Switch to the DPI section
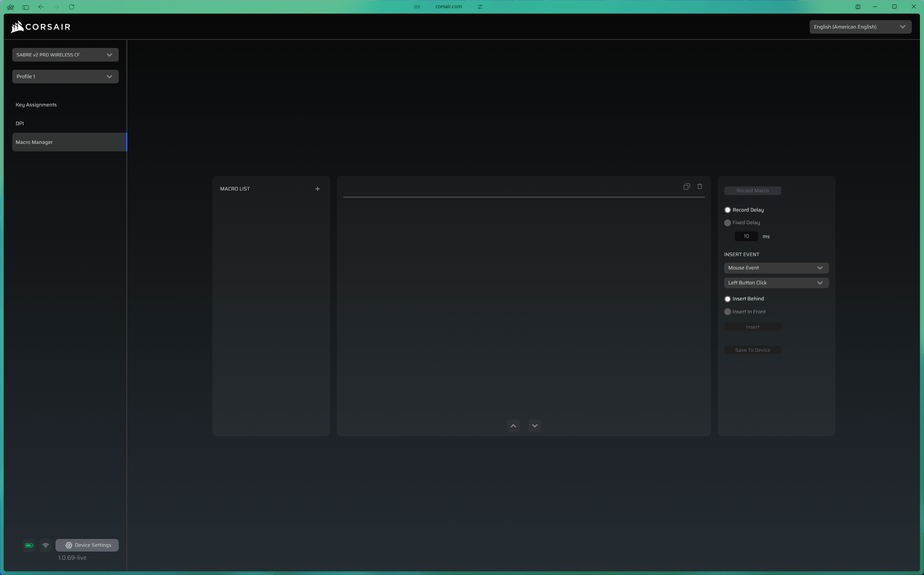The image size is (924, 575). coord(20,123)
